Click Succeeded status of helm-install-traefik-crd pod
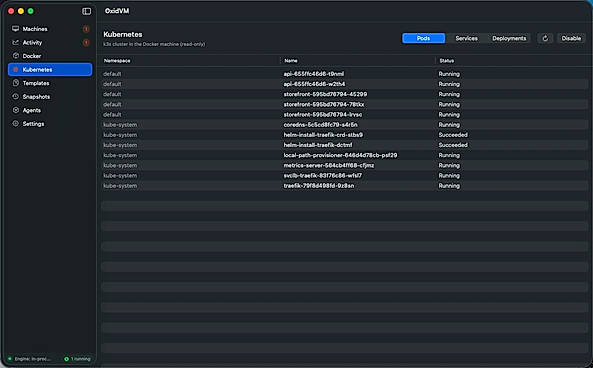Viewport: 593px width, 368px height. point(453,135)
